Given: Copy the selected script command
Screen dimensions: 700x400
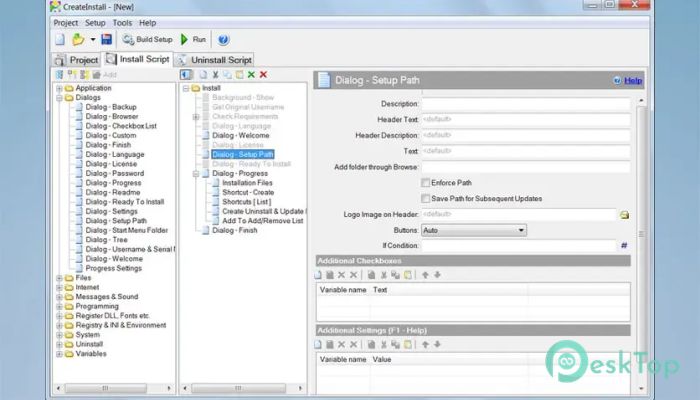Looking at the screenshot, I should 227,75.
